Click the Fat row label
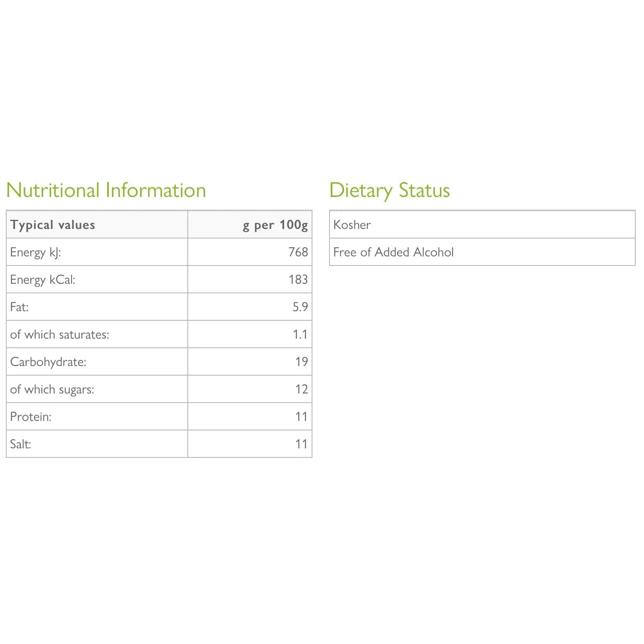This screenshot has width=644, height=644. point(20,307)
